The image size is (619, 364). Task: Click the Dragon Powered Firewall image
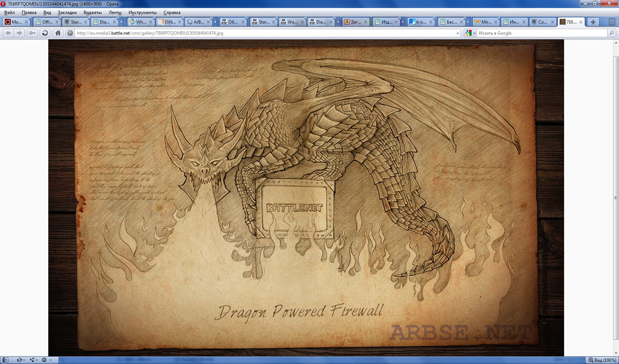pos(306,198)
